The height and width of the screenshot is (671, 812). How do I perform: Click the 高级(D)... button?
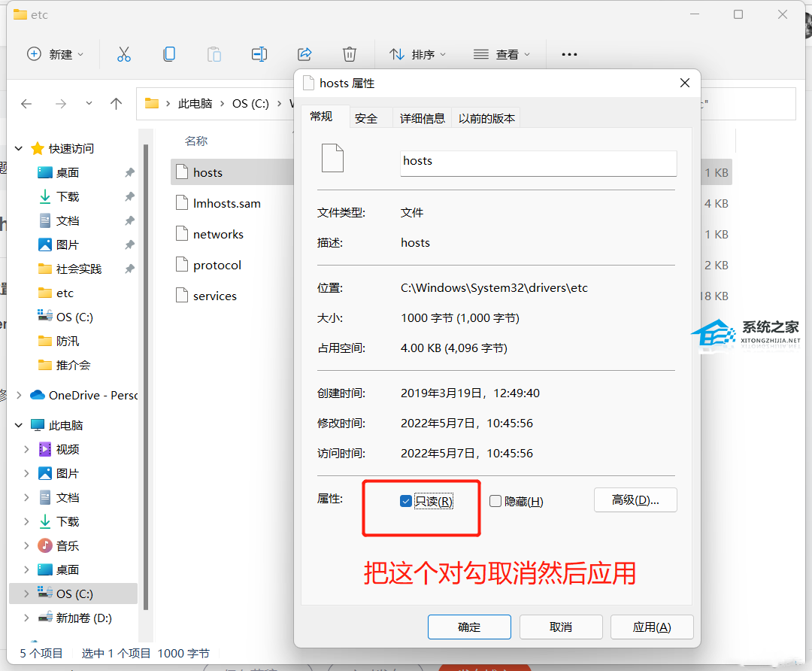(635, 500)
